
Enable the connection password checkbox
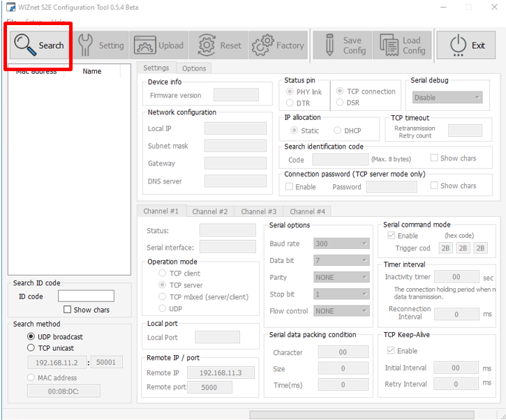pyautogui.click(x=289, y=186)
